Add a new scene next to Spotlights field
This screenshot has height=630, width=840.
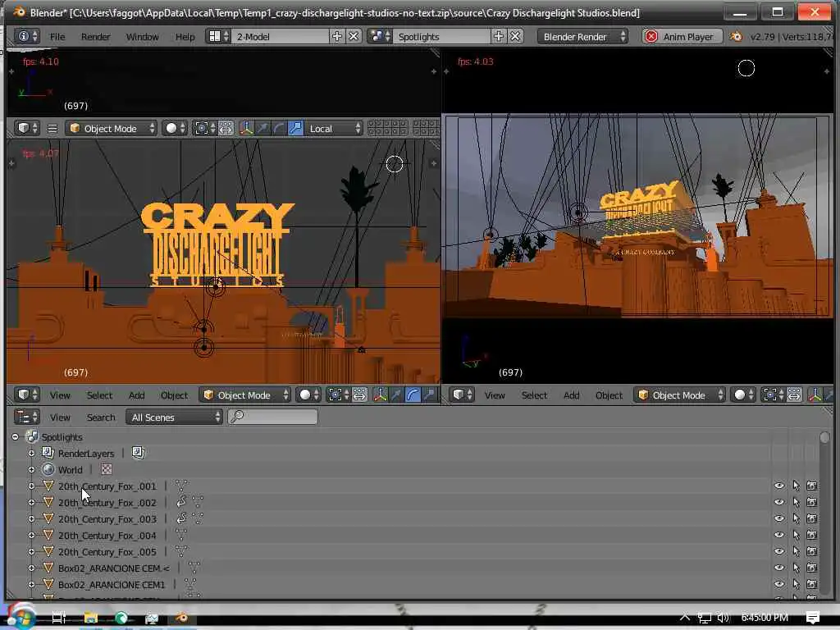(498, 36)
